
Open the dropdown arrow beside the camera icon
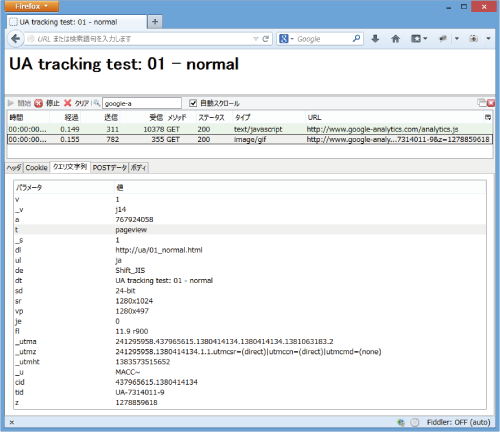(488, 39)
